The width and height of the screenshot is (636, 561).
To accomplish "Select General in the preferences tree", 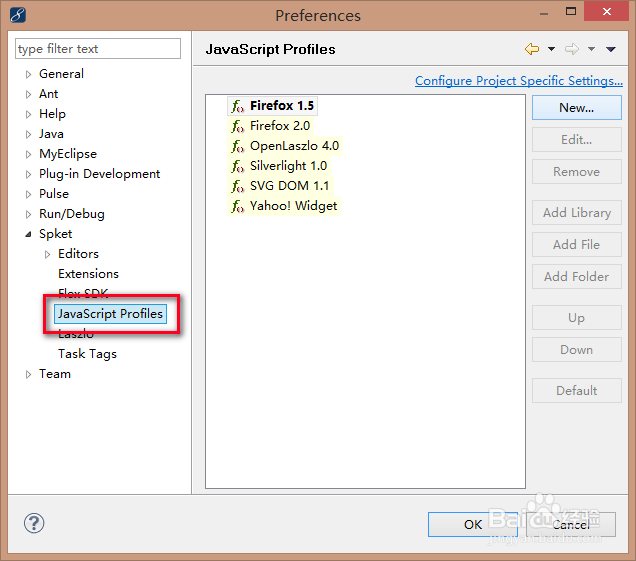I will pyautogui.click(x=61, y=74).
